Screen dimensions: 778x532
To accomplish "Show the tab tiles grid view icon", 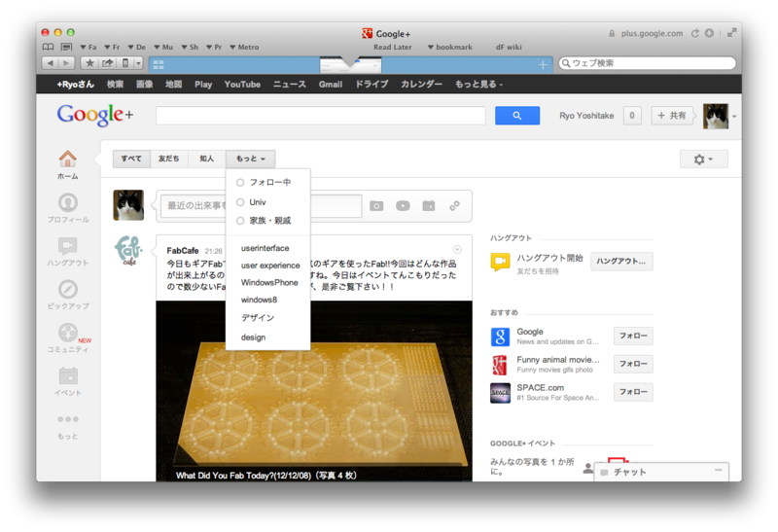I will tap(159, 64).
